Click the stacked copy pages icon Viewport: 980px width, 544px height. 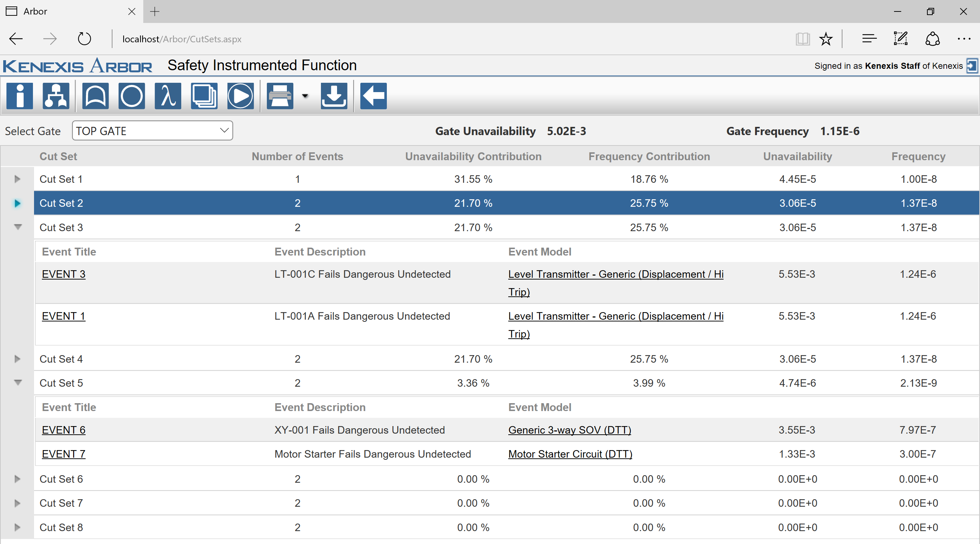click(x=204, y=96)
